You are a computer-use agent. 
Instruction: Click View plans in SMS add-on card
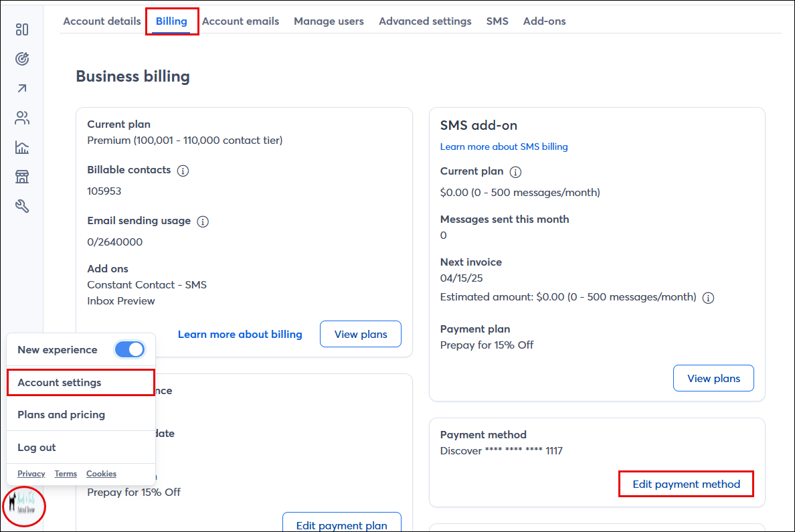coord(713,378)
